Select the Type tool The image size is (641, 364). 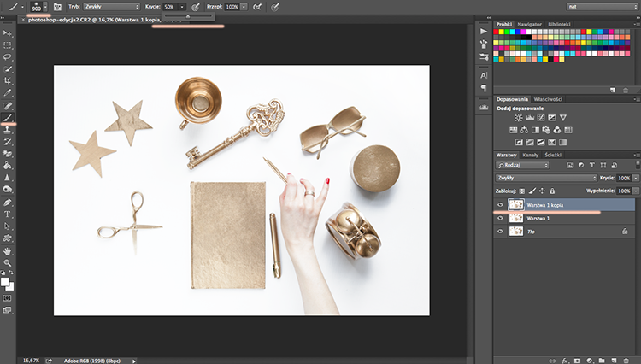coord(8,214)
